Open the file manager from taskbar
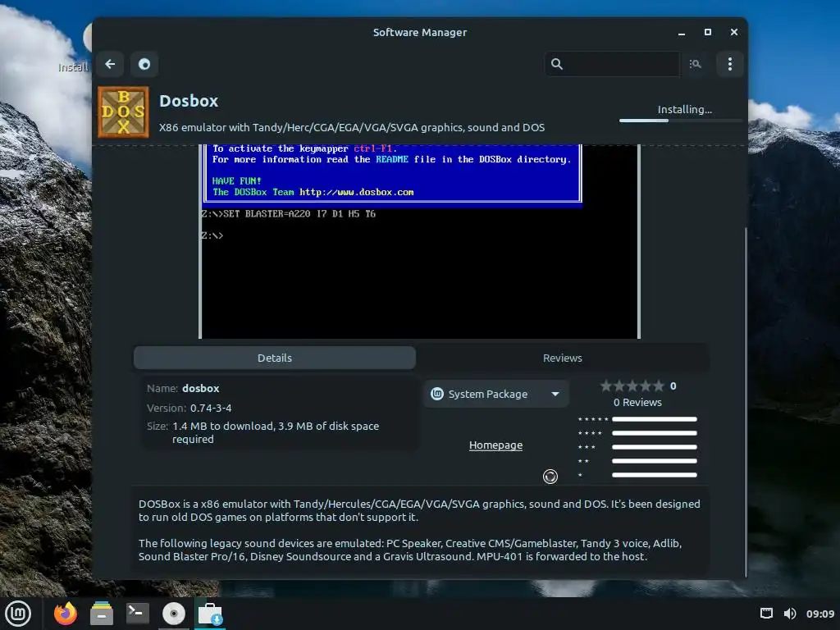 [101, 614]
